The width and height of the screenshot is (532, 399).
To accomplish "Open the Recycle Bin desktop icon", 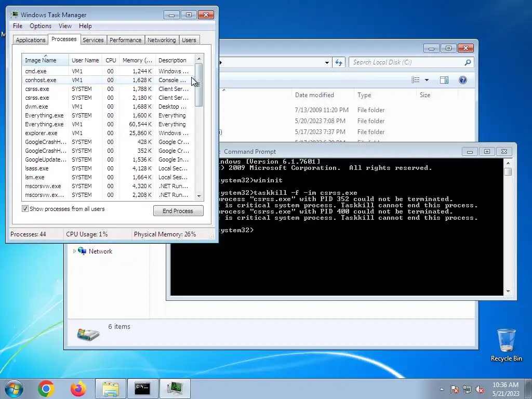I will point(506,345).
